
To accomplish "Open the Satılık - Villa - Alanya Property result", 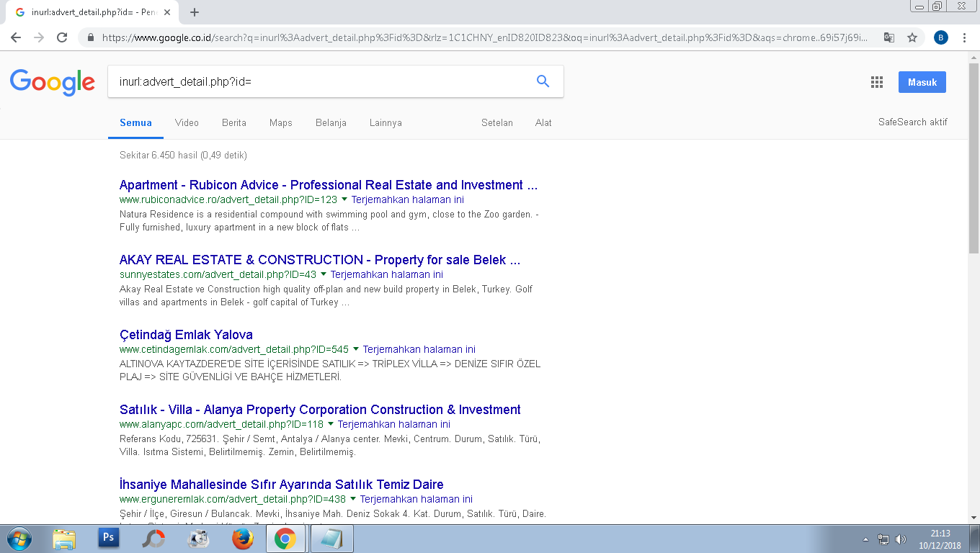I will click(x=320, y=410).
